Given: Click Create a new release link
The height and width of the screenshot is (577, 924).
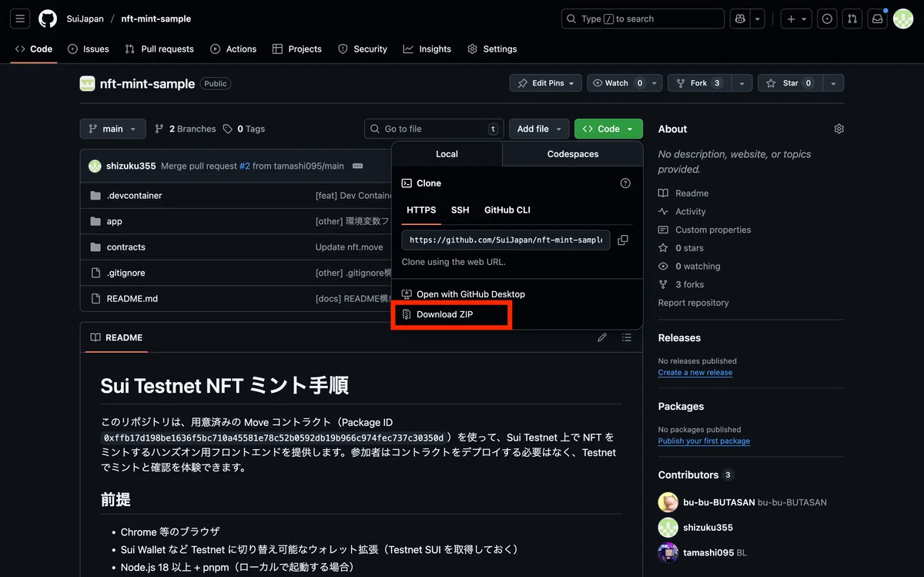Looking at the screenshot, I should (695, 372).
